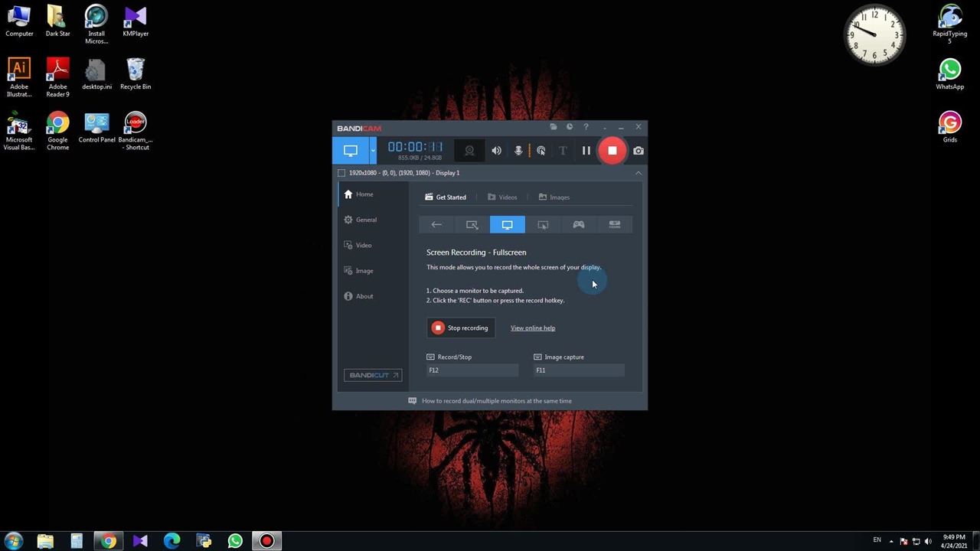Select rectangle area recording mode icon
Screen dimensions: 980x551
click(x=472, y=224)
